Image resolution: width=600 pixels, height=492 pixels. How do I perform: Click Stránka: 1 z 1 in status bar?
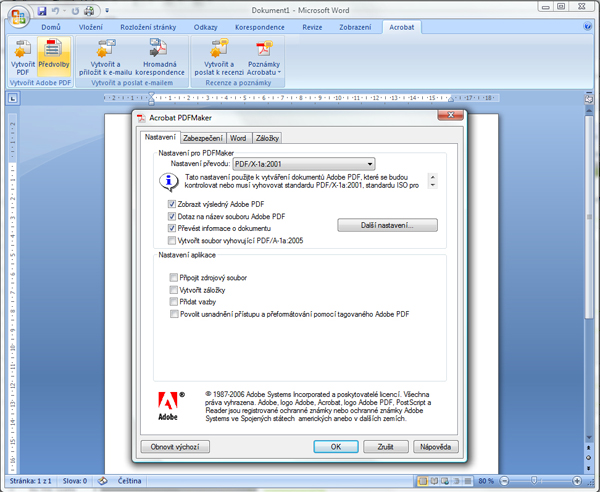[31, 481]
